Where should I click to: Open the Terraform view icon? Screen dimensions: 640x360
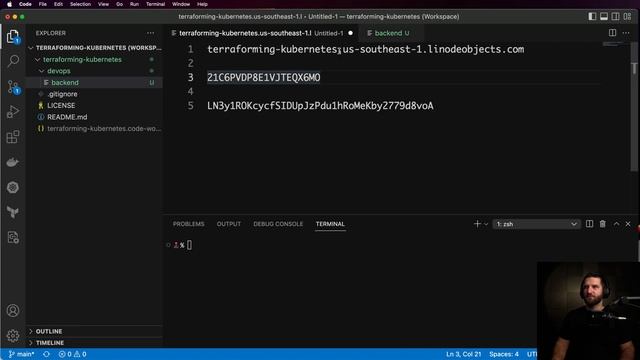13,212
